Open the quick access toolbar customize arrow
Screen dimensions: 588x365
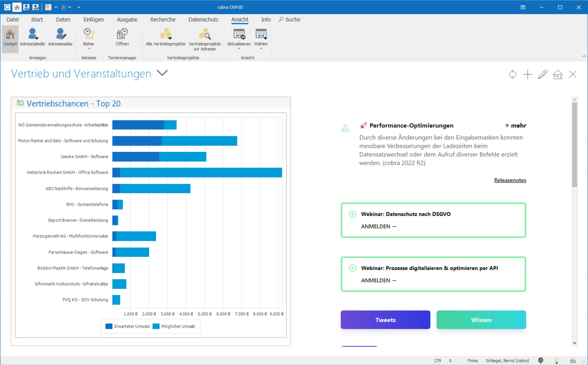click(79, 7)
